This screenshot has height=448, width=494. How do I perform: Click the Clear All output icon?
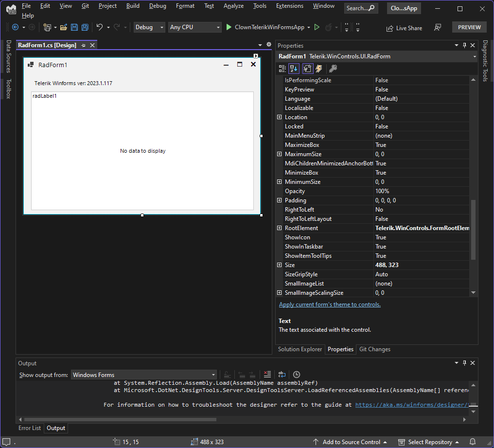coord(267,375)
